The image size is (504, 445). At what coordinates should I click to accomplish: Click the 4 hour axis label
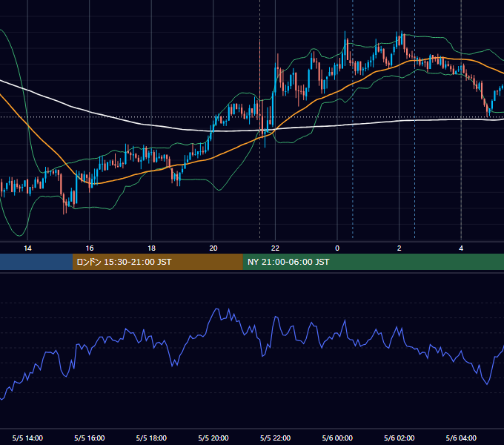coord(461,248)
